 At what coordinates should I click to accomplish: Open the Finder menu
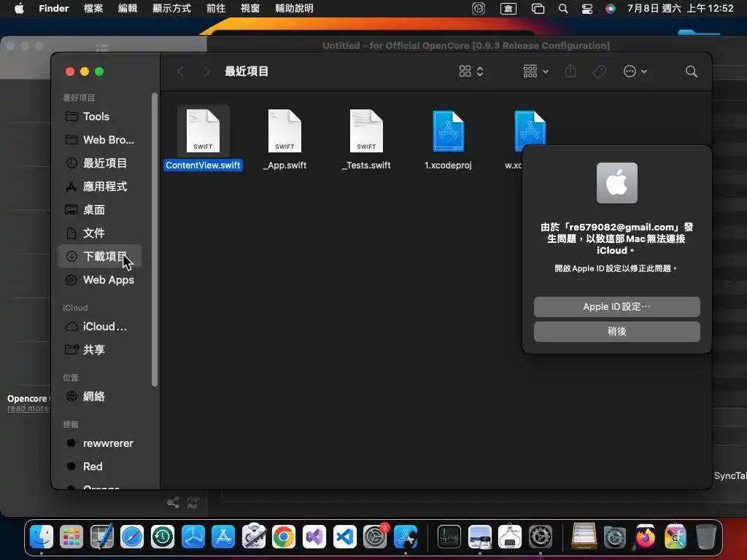coord(53,8)
